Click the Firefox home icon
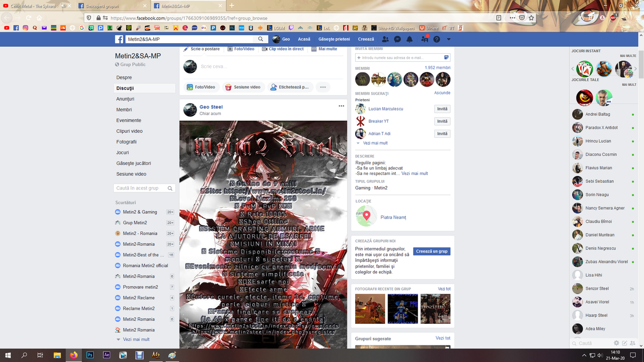The height and width of the screenshot is (362, 644). tap(40, 18)
